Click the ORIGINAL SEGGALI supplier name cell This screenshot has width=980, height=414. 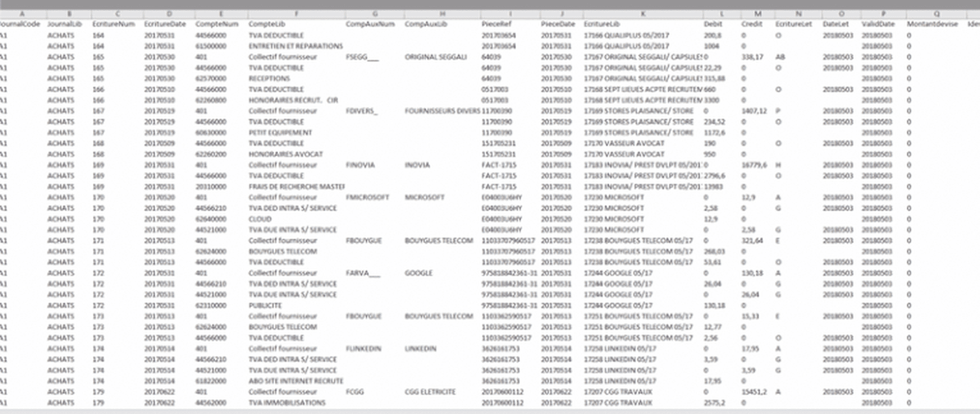(435, 57)
